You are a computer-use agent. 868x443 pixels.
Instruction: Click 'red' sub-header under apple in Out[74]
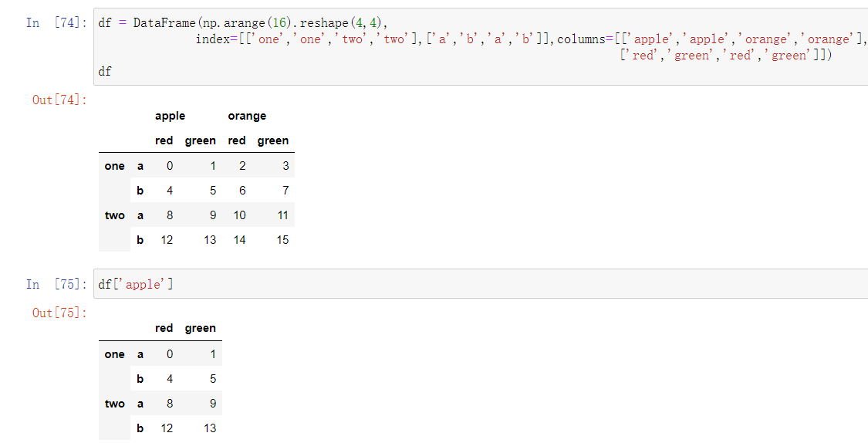164,140
